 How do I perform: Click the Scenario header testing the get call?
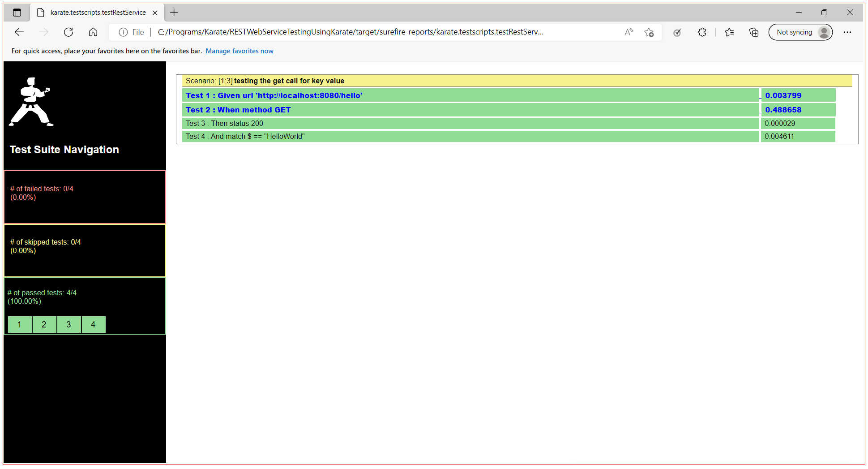517,81
